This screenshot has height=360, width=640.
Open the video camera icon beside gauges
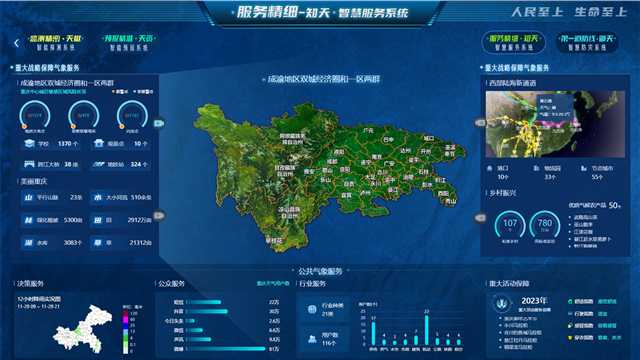[x=159, y=123]
